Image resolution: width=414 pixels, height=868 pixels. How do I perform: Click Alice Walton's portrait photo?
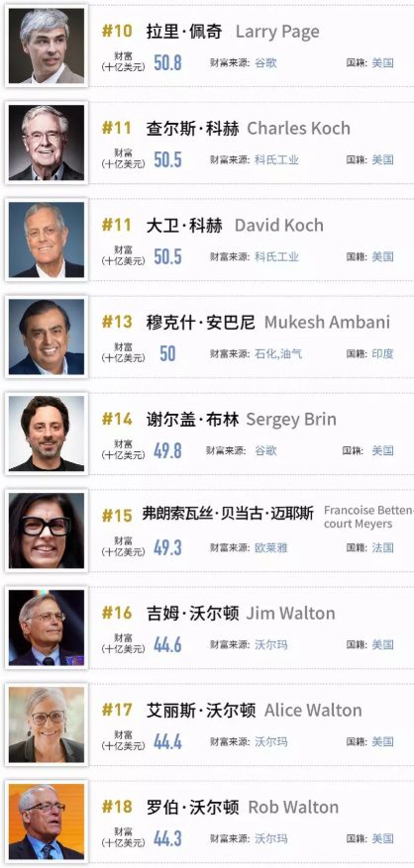click(47, 724)
